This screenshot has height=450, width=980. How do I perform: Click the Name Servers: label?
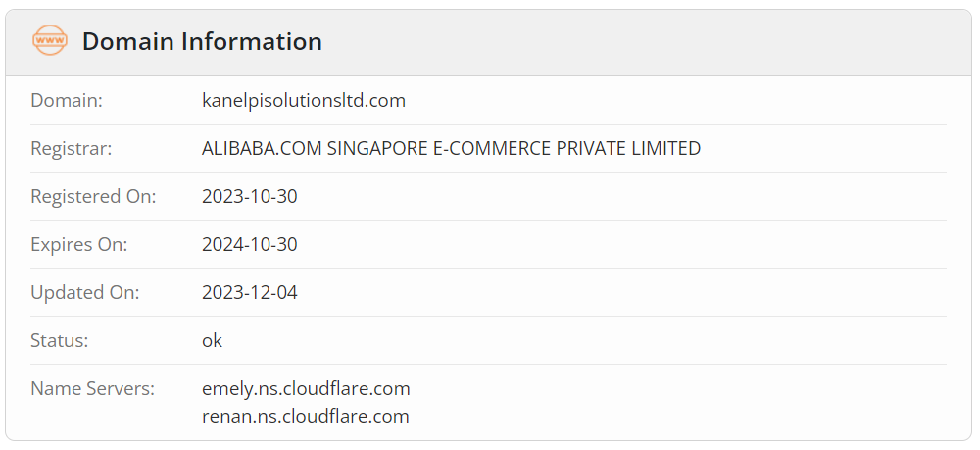tap(92, 389)
